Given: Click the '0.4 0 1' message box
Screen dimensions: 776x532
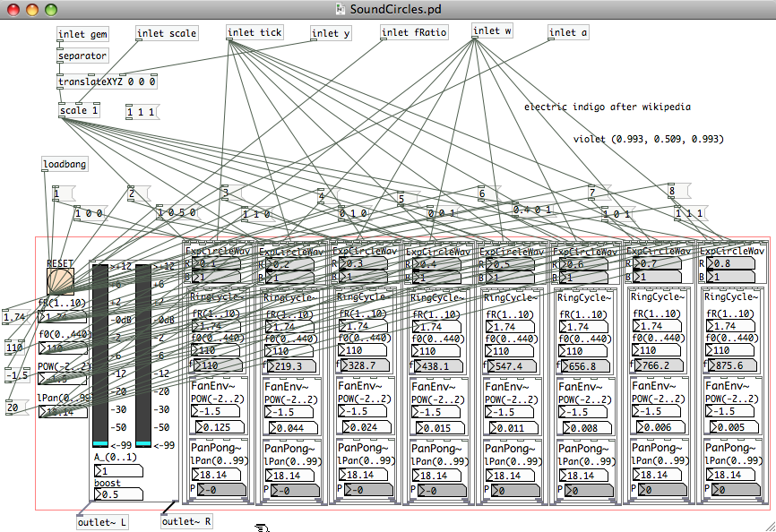Looking at the screenshot, I should [531, 210].
